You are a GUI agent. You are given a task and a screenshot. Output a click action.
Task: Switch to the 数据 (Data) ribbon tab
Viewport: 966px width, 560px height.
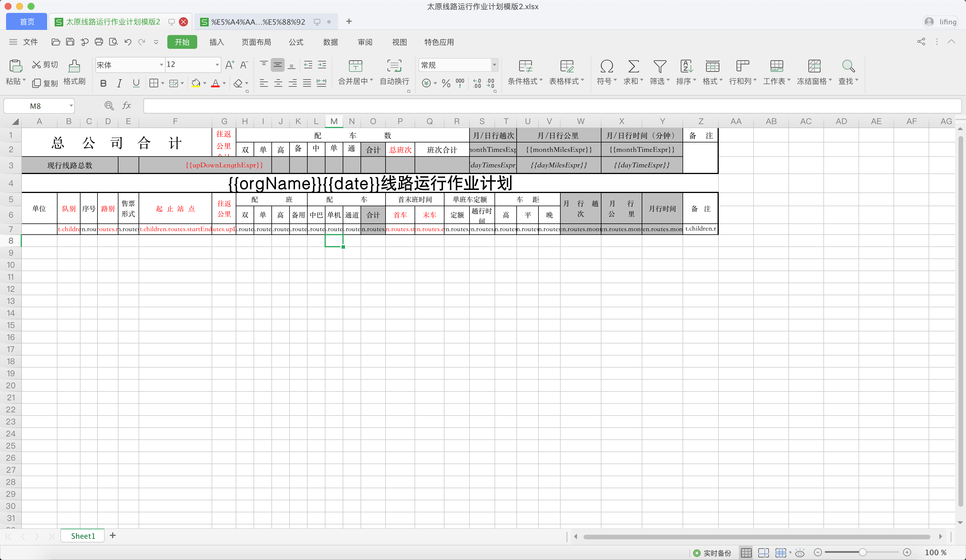(x=330, y=42)
